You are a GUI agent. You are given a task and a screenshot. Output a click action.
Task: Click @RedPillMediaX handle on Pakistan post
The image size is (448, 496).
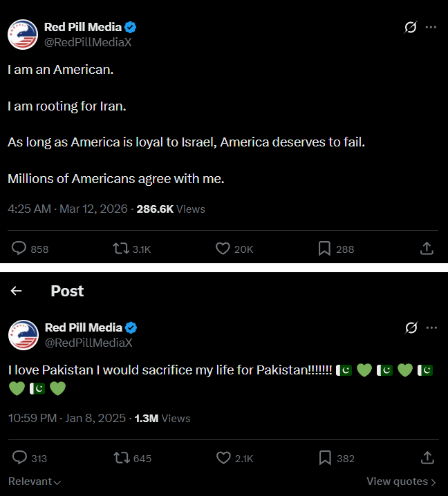[x=88, y=342]
